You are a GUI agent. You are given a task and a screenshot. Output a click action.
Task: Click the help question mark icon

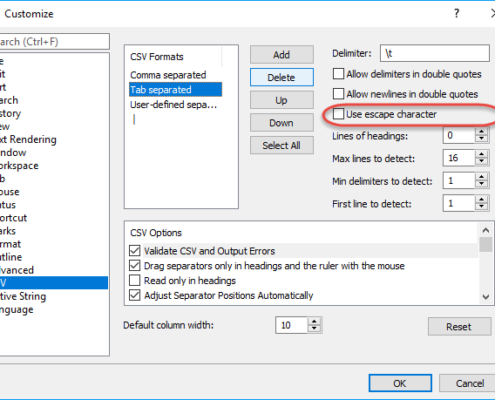click(456, 14)
